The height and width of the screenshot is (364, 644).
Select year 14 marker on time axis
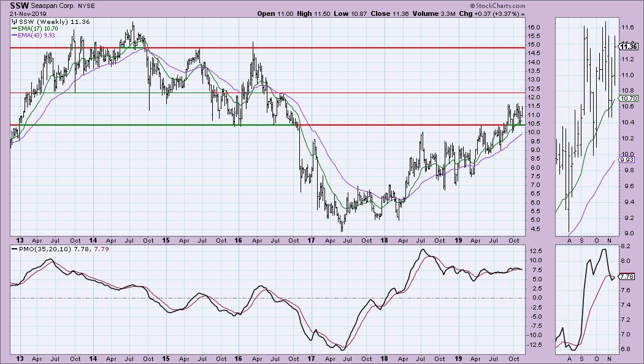pyautogui.click(x=93, y=238)
